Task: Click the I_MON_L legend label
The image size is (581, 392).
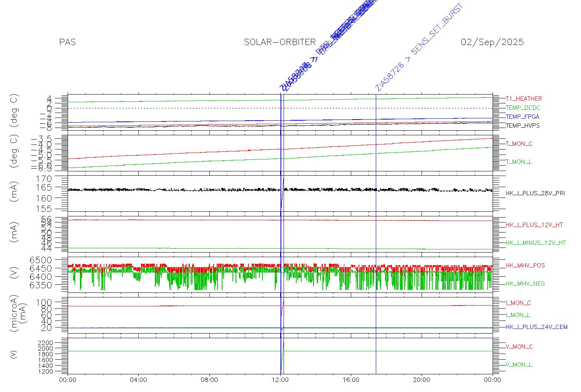Action: (x=518, y=315)
